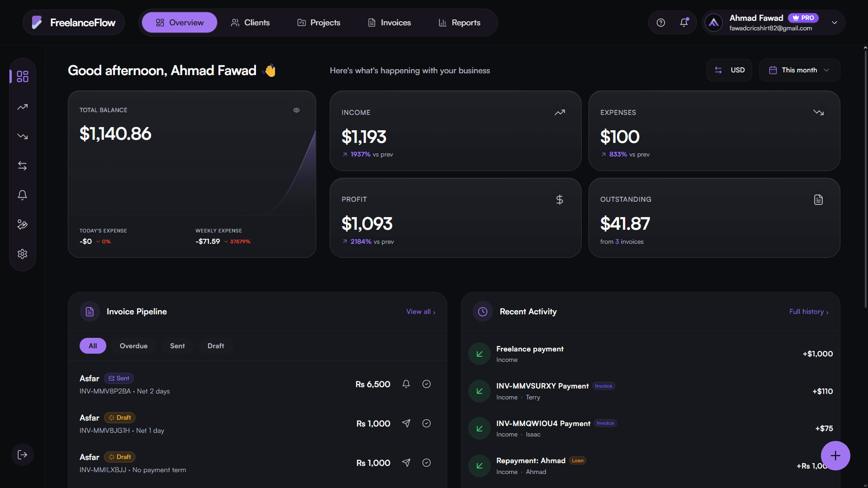868x488 pixels.
Task: Mark invoice INV-MMILXBJJ as paid
Action: 426,462
